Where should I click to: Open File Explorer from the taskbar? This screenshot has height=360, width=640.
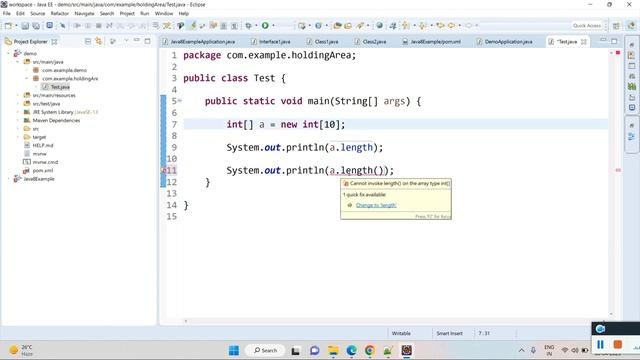click(333, 350)
